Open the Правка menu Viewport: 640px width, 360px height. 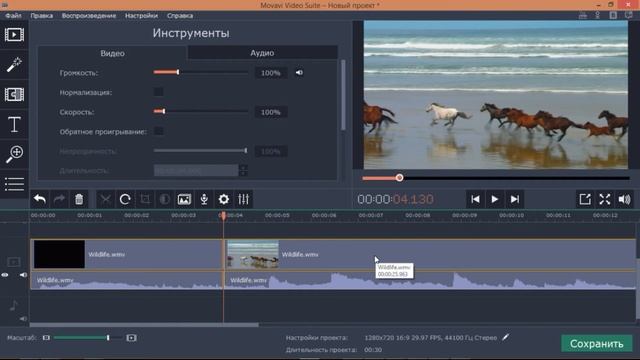(42, 16)
